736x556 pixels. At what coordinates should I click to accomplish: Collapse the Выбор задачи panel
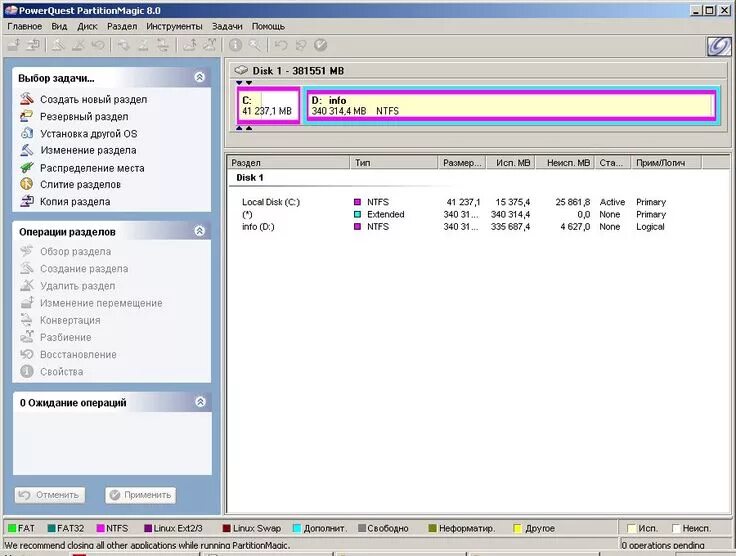click(x=199, y=77)
